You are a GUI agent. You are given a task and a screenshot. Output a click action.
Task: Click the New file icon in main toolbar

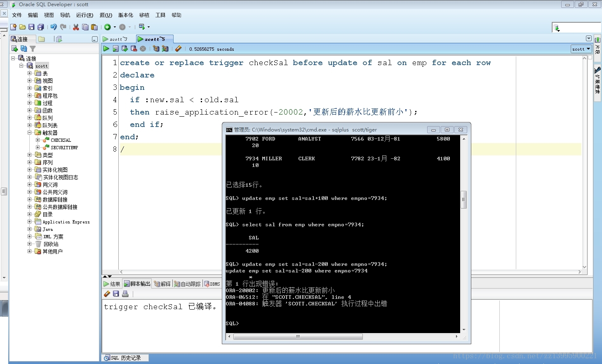coord(13,27)
